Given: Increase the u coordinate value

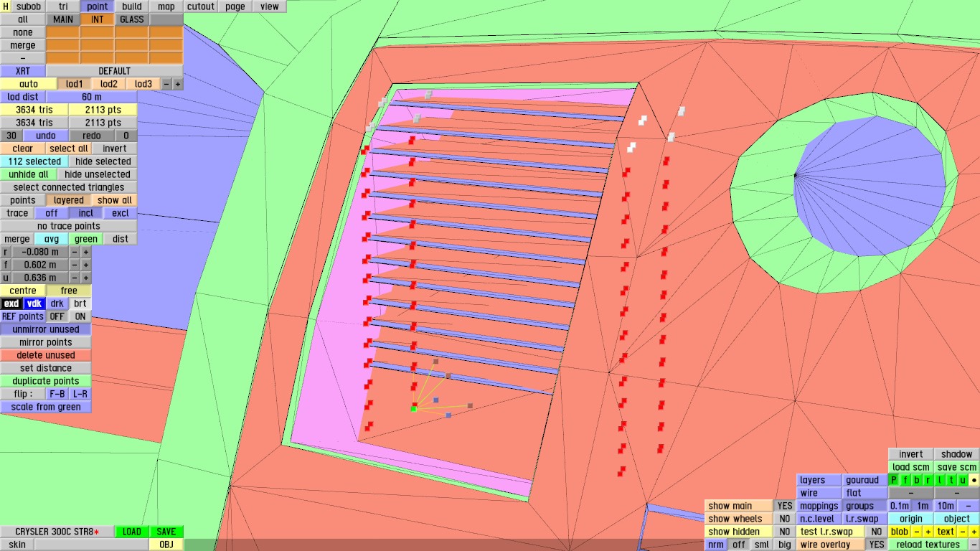Looking at the screenshot, I should click(x=86, y=278).
